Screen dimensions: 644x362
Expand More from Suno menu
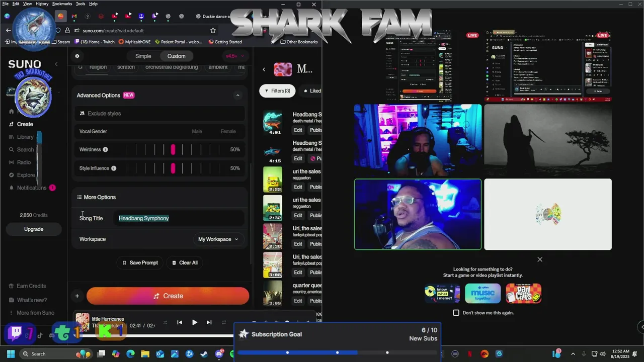point(31,313)
